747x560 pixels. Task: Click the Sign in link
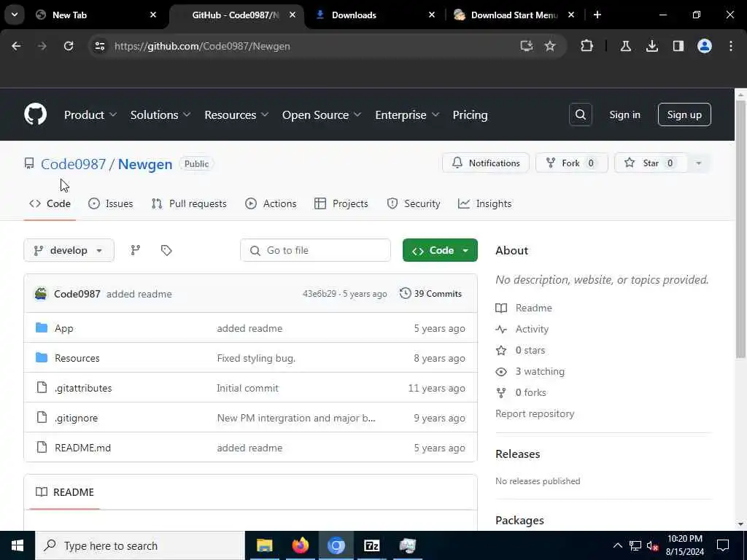[624, 114]
